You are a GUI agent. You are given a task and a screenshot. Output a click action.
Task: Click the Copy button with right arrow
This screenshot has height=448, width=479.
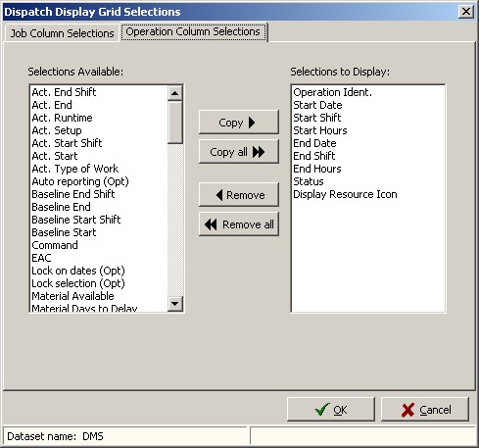[239, 123]
